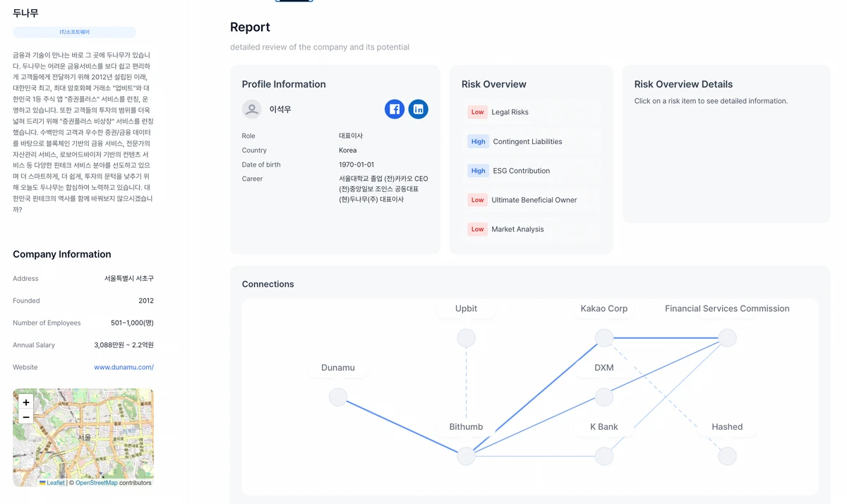847x504 pixels.
Task: Click the Low badge next to Market Analysis
Action: click(478, 229)
